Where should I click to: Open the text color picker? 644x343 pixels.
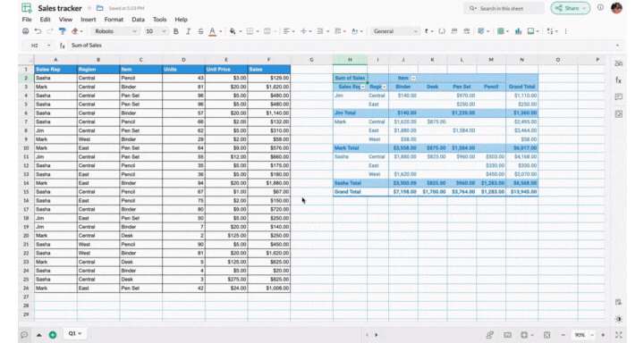tap(212, 31)
